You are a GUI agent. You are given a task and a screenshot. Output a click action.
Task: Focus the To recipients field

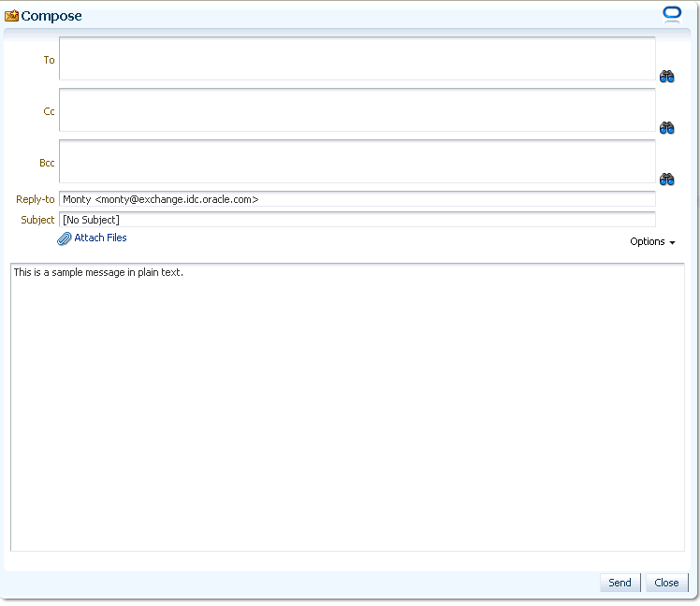357,59
